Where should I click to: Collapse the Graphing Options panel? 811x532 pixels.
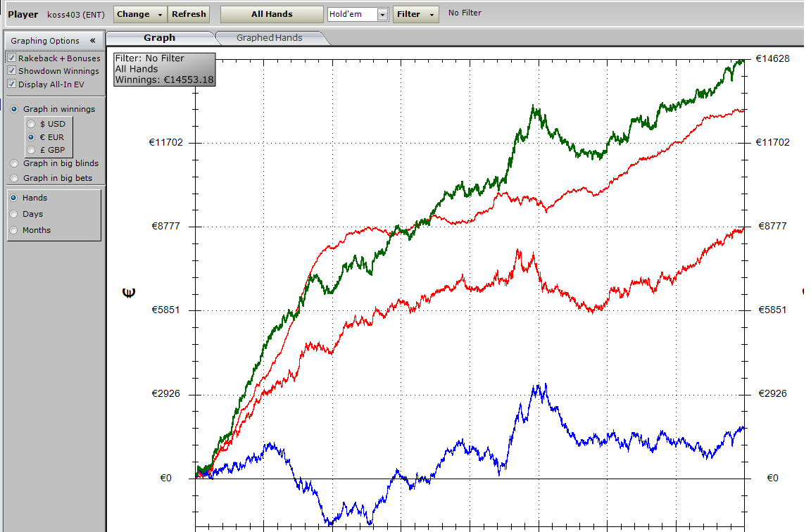pyautogui.click(x=92, y=41)
